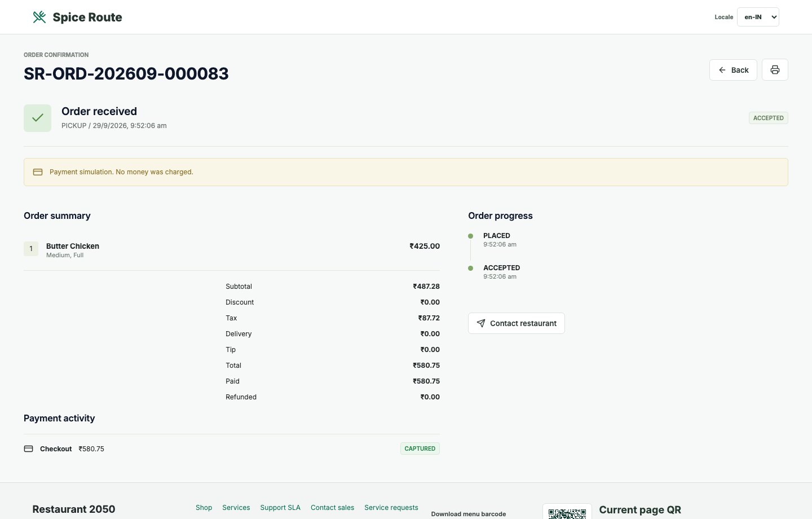Viewport: 812px width, 519px height.
Task: Click the quantity badge beside Butter Chicken
Action: [31, 249]
